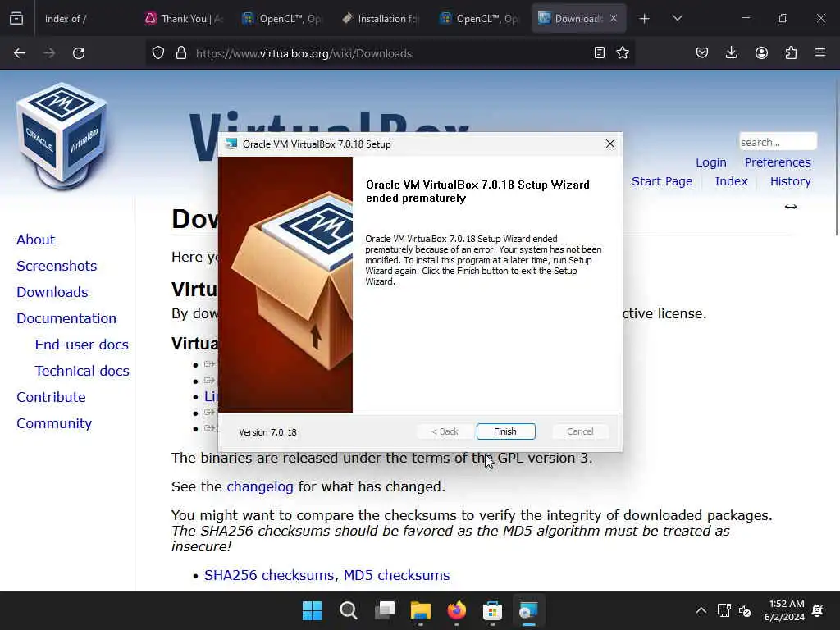Show hidden system tray icons

701,610
